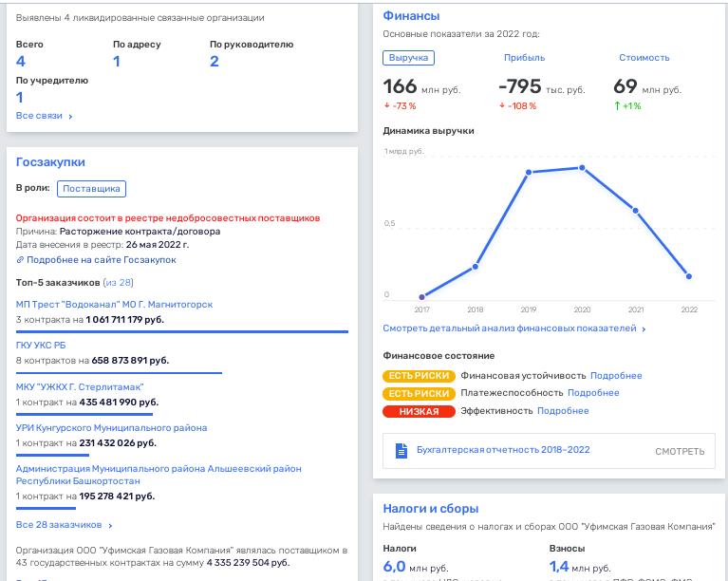The width and height of the screenshot is (728, 581).
Task: Click the red unfair suppliers registry warning
Action: pos(168,218)
